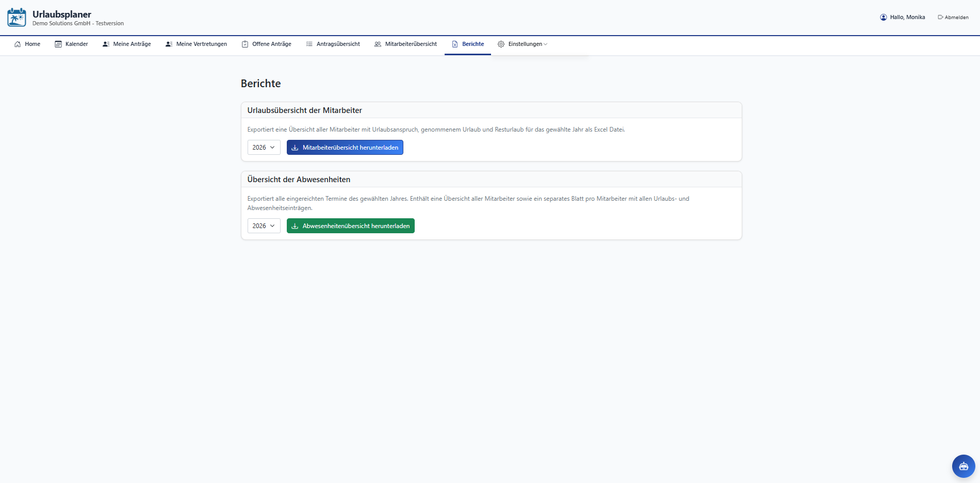Screen dimensions: 980x483
Task: Click the Mitarbeiterübersicht people icon
Action: tap(378, 44)
